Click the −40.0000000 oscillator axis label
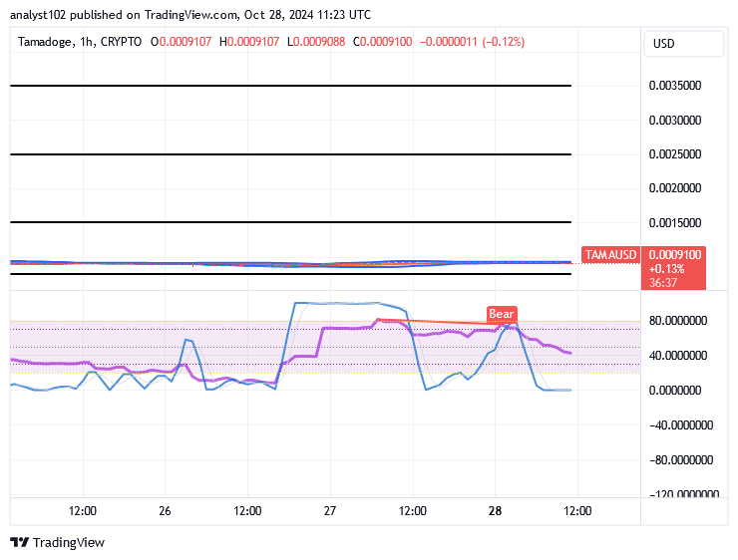The image size is (738, 560). coord(681,425)
